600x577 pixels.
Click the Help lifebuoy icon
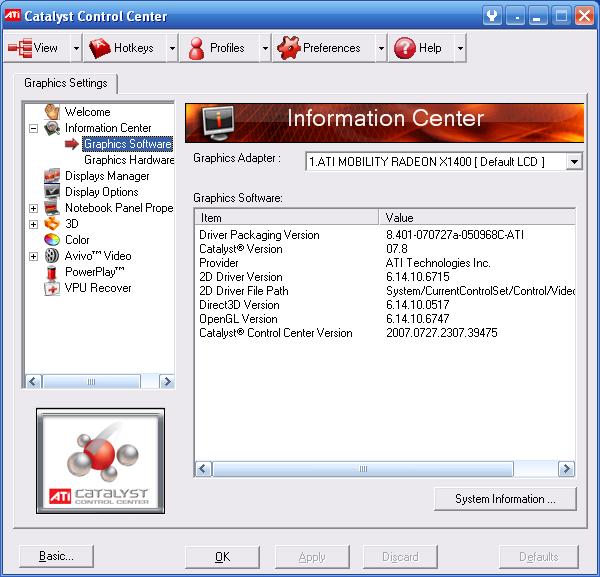coord(404,48)
